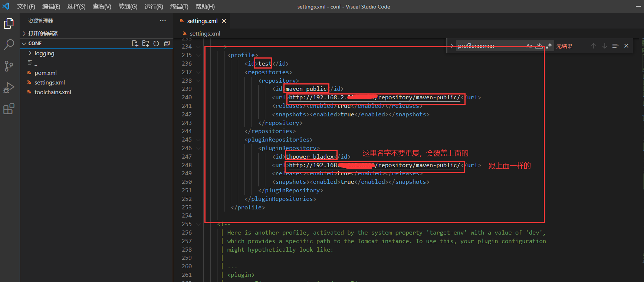Fold the pluginRepository block at line 246
The width and height of the screenshot is (644, 282).
tap(198, 148)
